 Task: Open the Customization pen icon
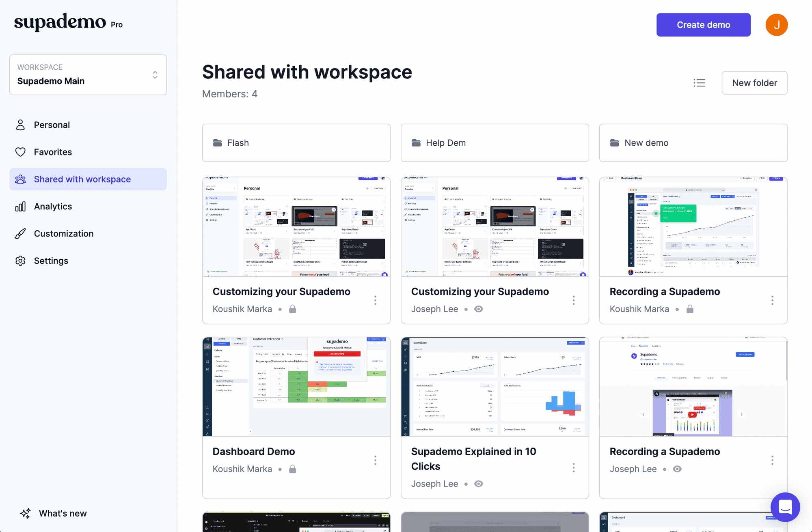pyautogui.click(x=21, y=233)
